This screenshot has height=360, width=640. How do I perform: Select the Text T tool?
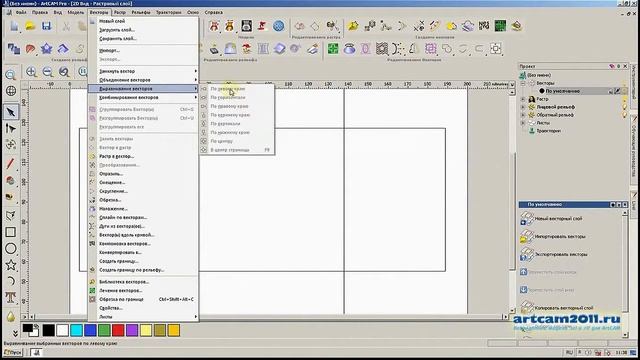(x=11, y=298)
